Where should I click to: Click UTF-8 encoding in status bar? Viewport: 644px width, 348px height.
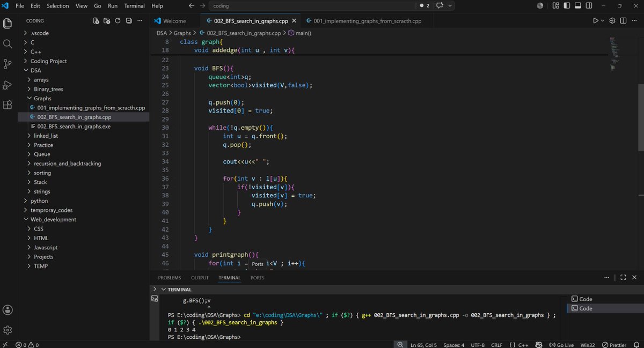[x=479, y=344]
